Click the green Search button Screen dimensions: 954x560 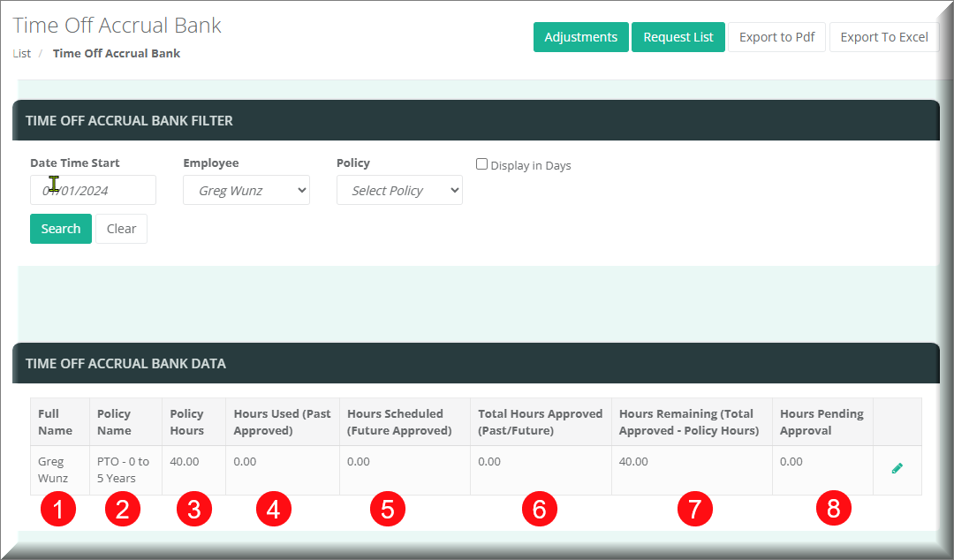[x=61, y=229]
